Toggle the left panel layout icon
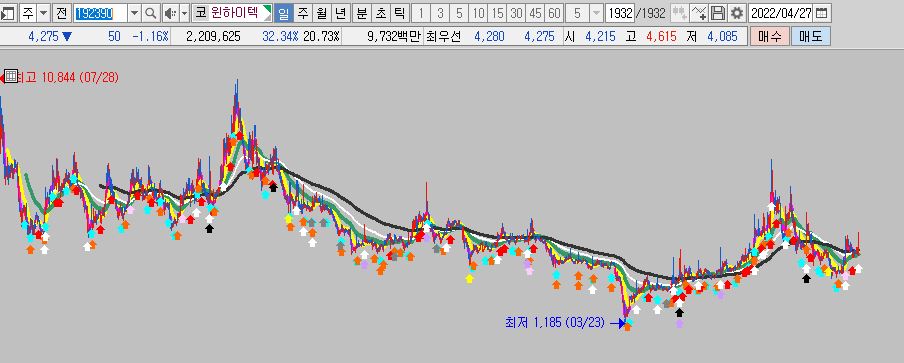The image size is (904, 363). 8,13
